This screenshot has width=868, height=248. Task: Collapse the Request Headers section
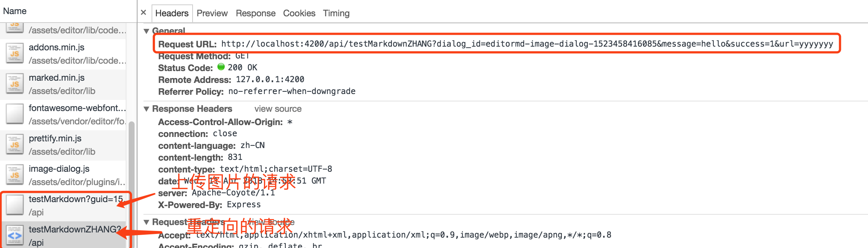click(147, 222)
